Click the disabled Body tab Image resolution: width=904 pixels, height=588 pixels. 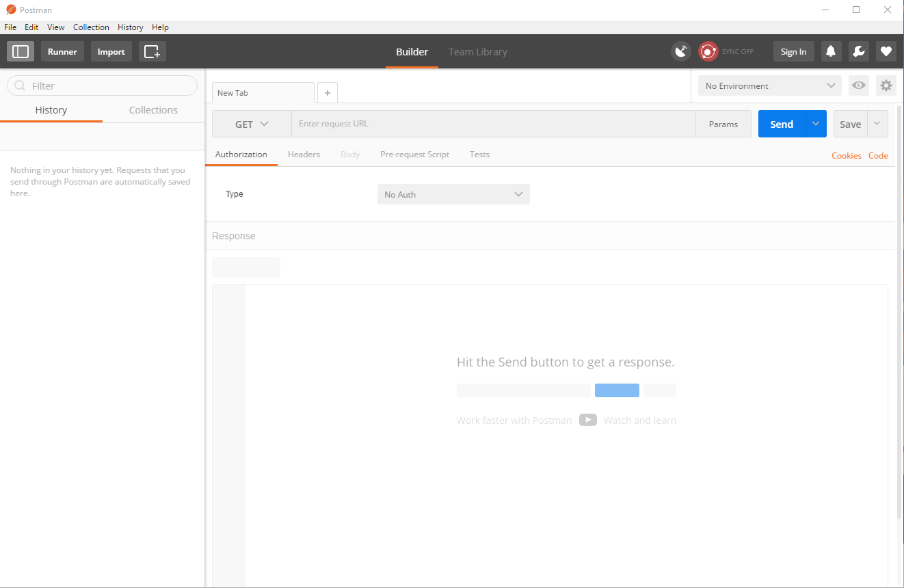pyautogui.click(x=350, y=155)
